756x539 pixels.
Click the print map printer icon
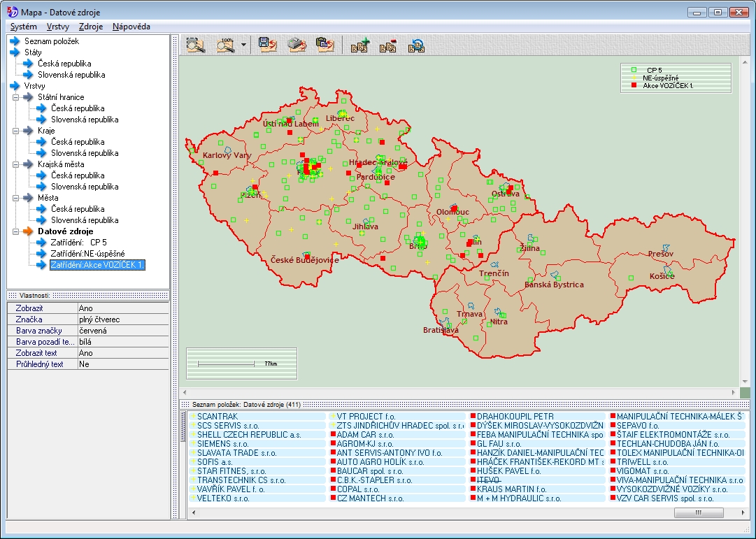coord(297,45)
